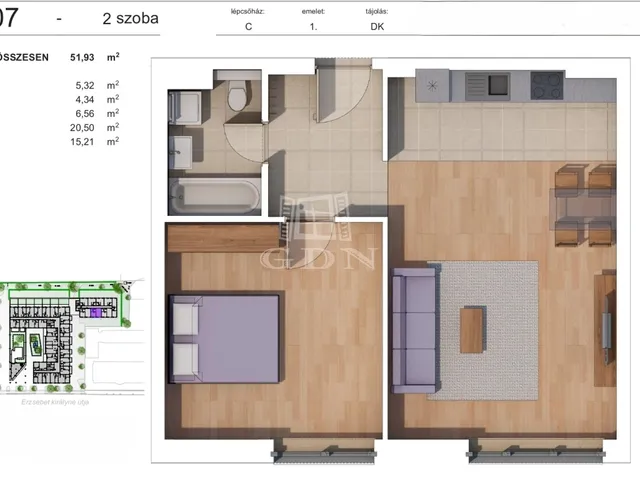The image size is (640, 480).
Task: Click the four-burner stove top
Action: pyautogui.click(x=547, y=86)
